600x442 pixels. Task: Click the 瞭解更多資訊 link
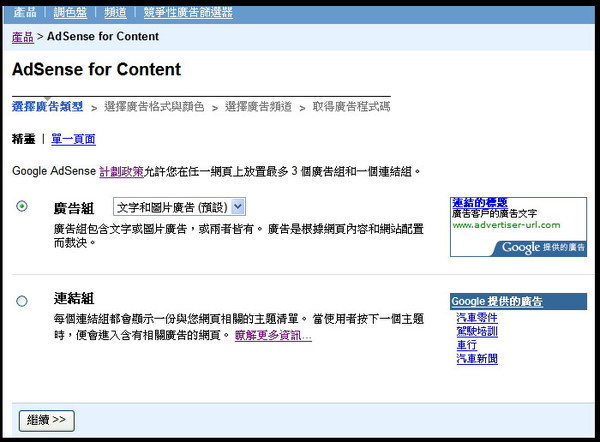(273, 335)
